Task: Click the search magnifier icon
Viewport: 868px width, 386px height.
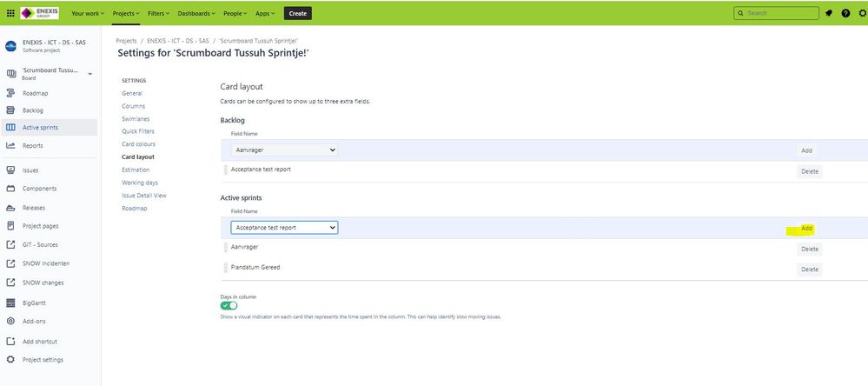Action: (x=740, y=13)
